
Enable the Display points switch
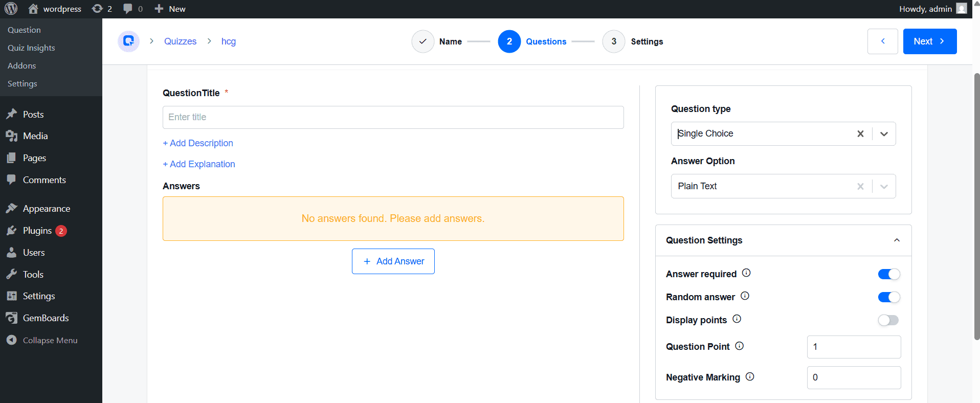tap(888, 320)
